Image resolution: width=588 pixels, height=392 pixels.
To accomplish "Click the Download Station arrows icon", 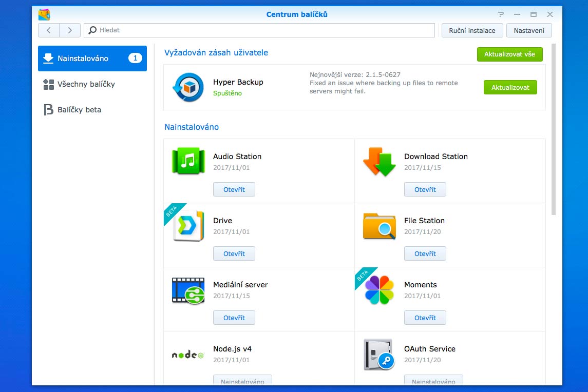I will [379, 161].
